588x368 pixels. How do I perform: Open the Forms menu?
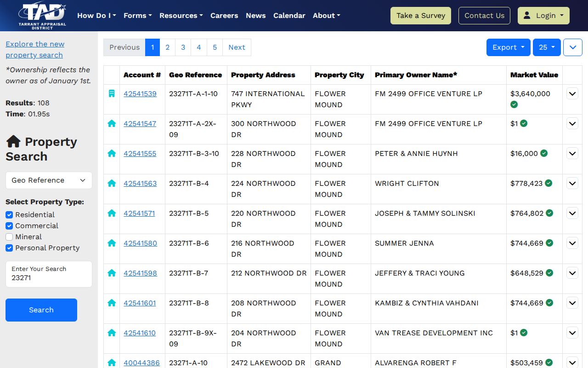coord(138,16)
